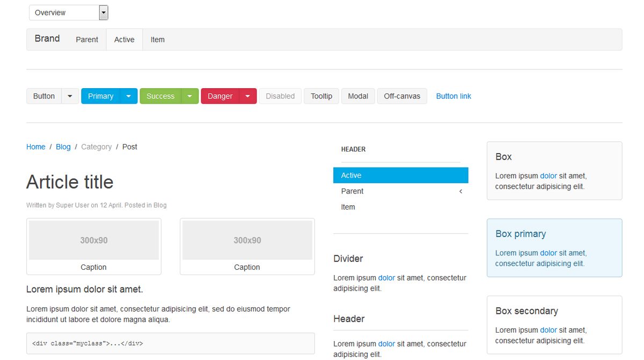Launch the Off-canvas button
The image size is (644, 360).
pyautogui.click(x=402, y=96)
